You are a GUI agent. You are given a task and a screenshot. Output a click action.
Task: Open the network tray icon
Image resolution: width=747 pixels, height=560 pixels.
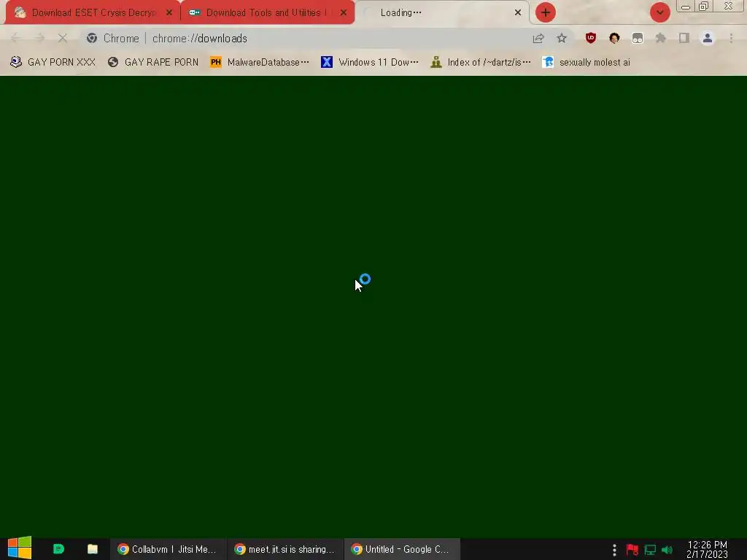[650, 550]
